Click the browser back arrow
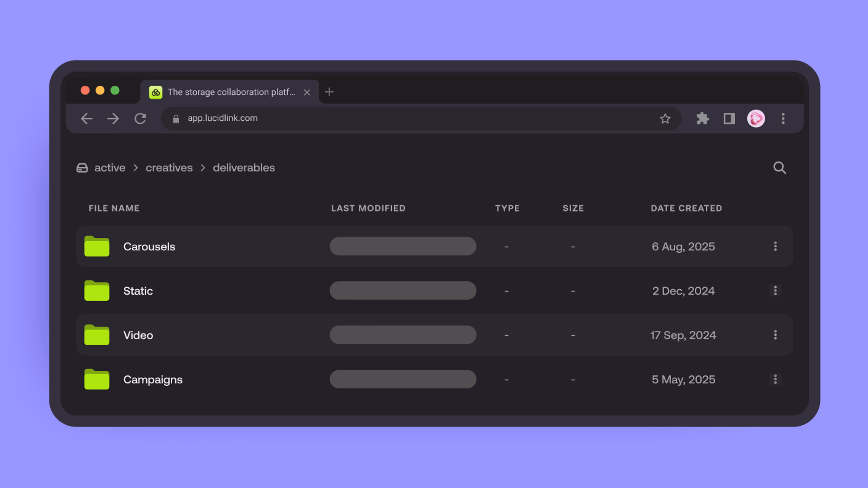 coord(87,119)
